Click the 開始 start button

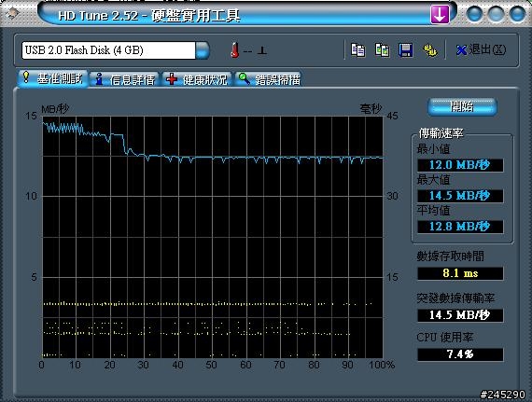pyautogui.click(x=462, y=106)
